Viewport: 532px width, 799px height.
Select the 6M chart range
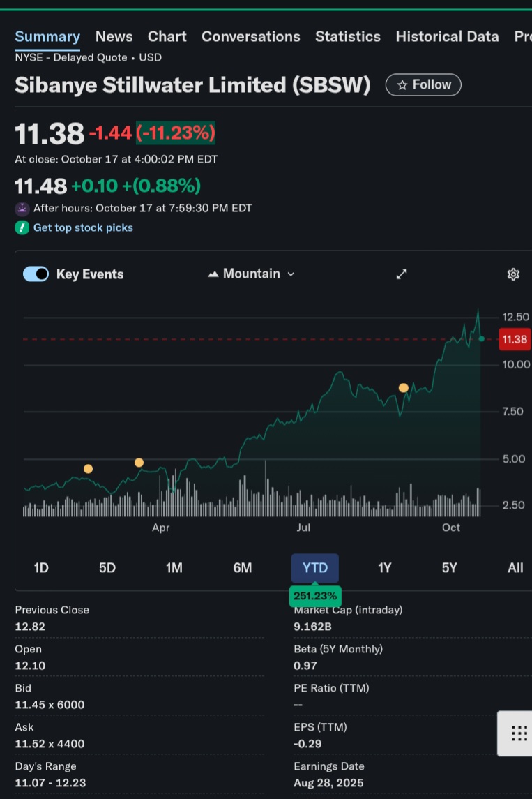(x=243, y=567)
